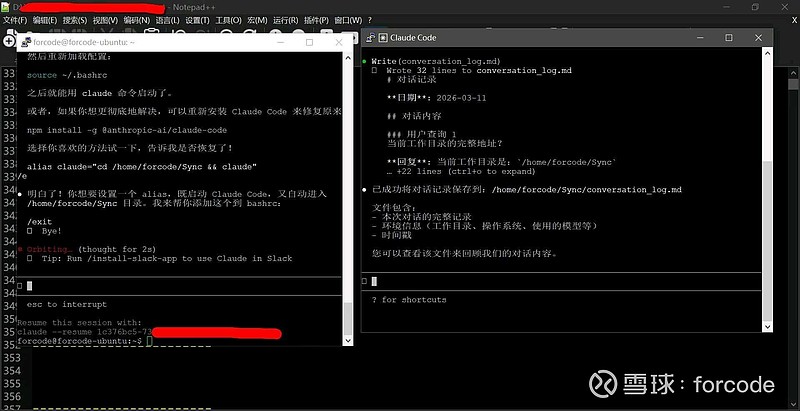Click the Claude Code prompt input line

561,281
